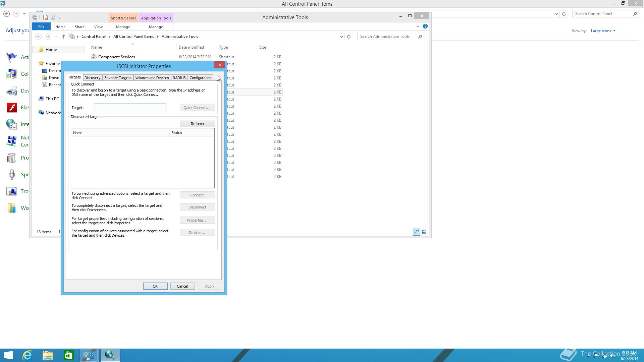Open recent locations dropdown next to Forward
The height and width of the screenshot is (362, 644).
coord(56,37)
